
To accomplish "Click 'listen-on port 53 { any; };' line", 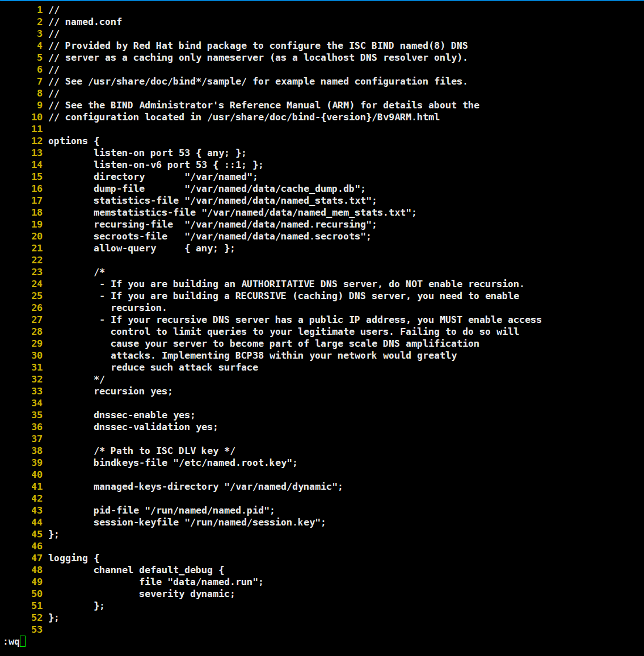I will coord(170,153).
